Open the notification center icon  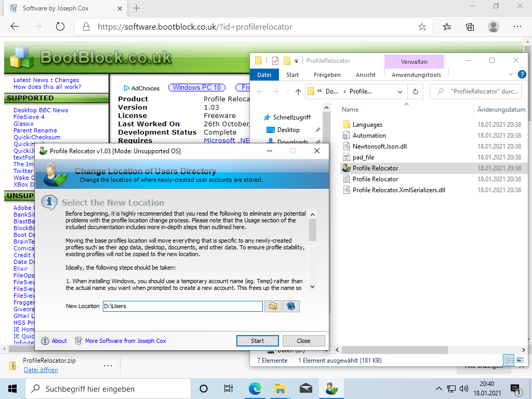[x=515, y=390]
